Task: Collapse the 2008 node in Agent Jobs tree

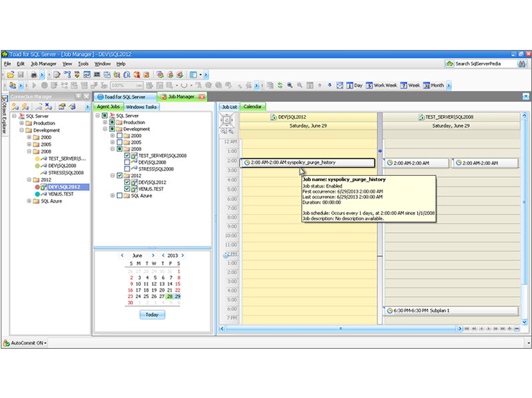Action: [x=112, y=149]
